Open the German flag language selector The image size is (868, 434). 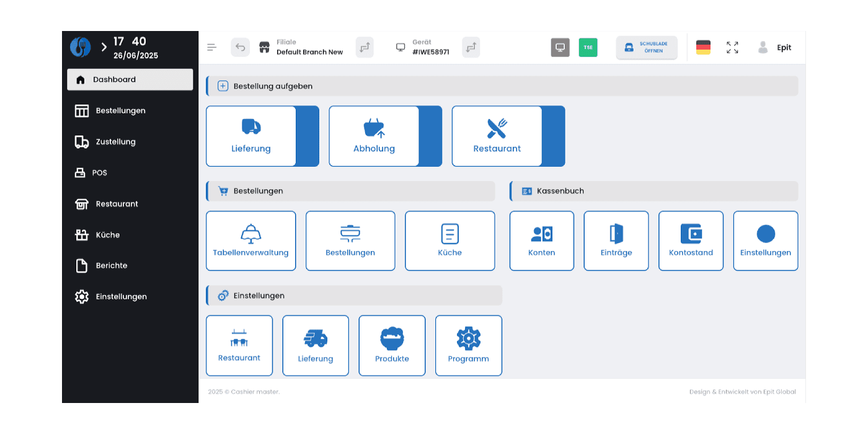(703, 48)
